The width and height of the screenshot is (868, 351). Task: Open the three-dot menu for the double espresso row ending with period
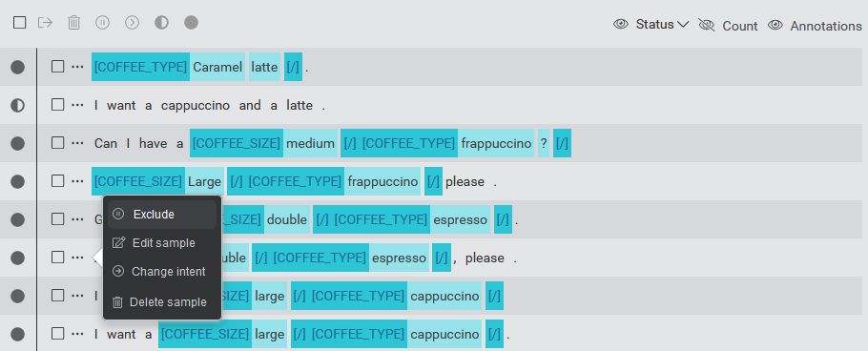(77, 219)
